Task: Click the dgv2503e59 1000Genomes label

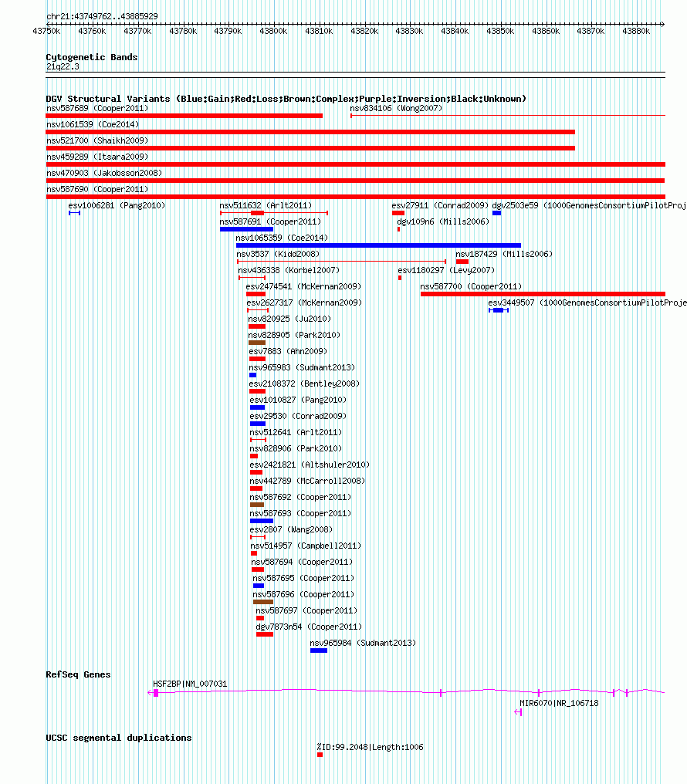Action: (x=589, y=205)
